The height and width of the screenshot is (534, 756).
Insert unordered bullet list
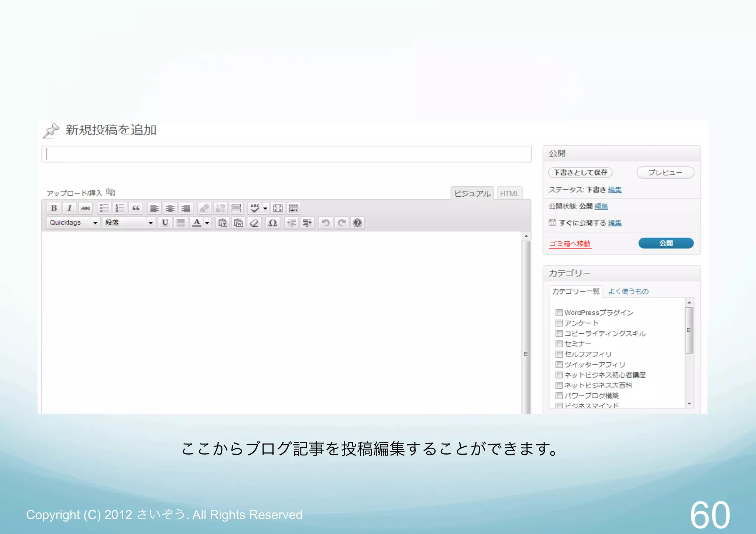click(104, 208)
